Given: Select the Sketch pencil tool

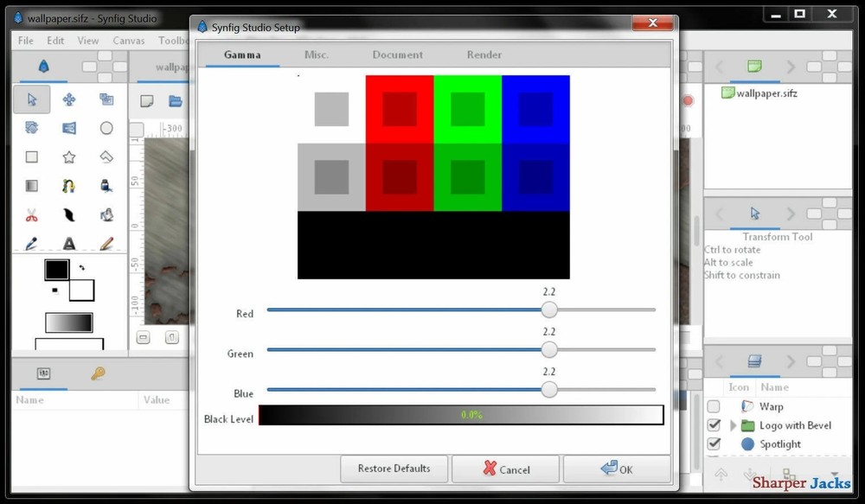Looking at the screenshot, I should [106, 243].
